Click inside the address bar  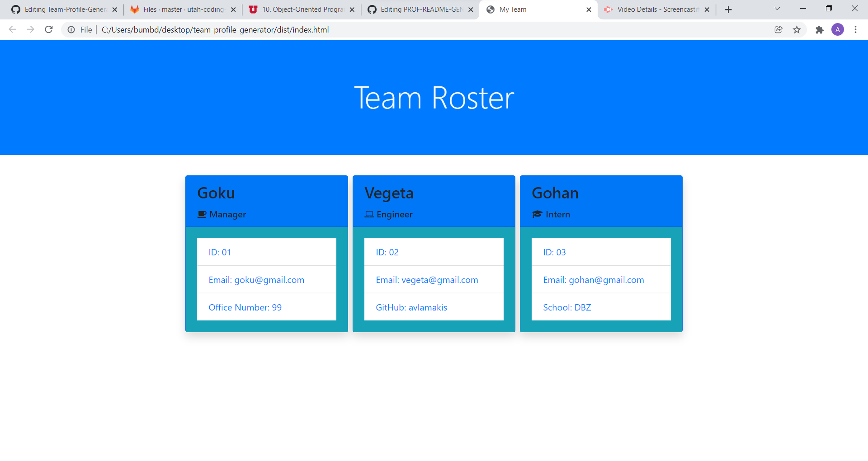click(x=271, y=29)
